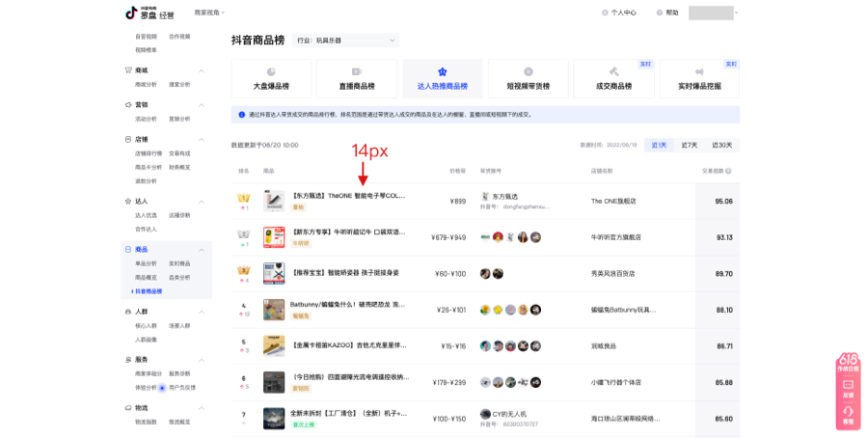Click help icon beside 交易指数 column header
Viewport: 868px width, 438px height.
click(x=728, y=171)
